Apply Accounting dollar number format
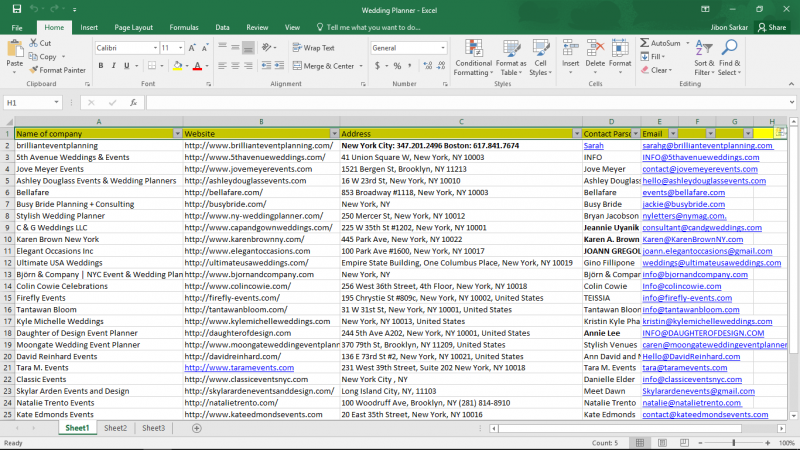Screen dimensions: 800x450 (378, 66)
